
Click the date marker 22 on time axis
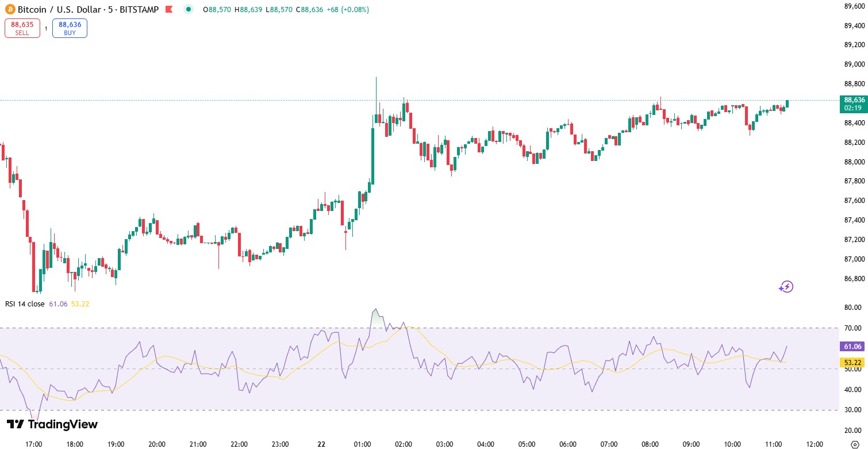pyautogui.click(x=321, y=444)
